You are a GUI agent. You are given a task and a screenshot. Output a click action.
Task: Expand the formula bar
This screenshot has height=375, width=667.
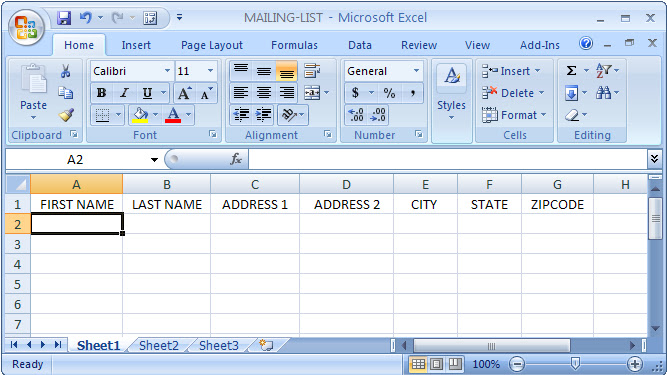654,159
